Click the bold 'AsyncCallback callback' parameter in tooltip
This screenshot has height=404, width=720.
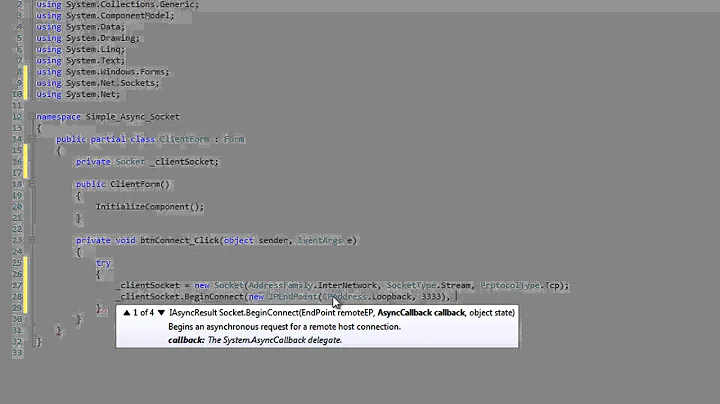421,313
